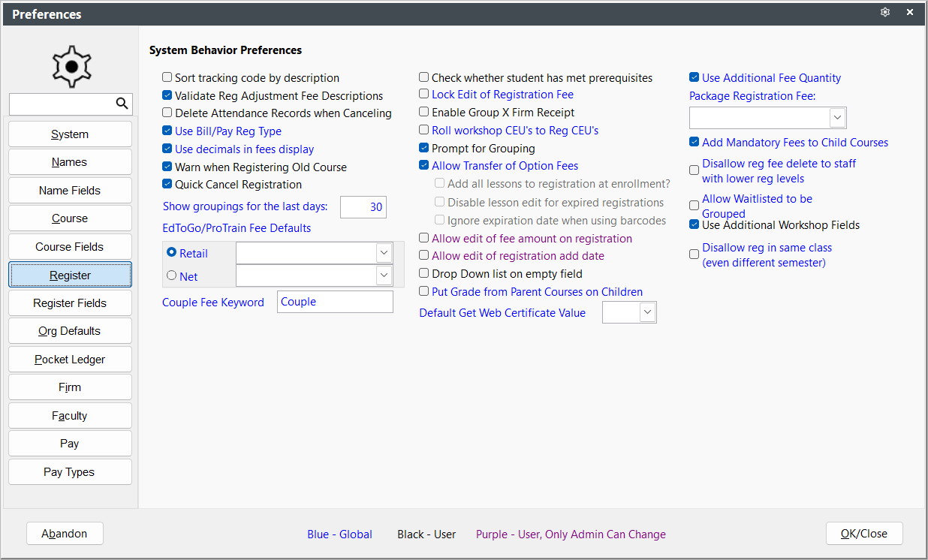Viewport: 928px width, 560px height.
Task: Check Allow edit of registration add date
Action: click(x=424, y=256)
